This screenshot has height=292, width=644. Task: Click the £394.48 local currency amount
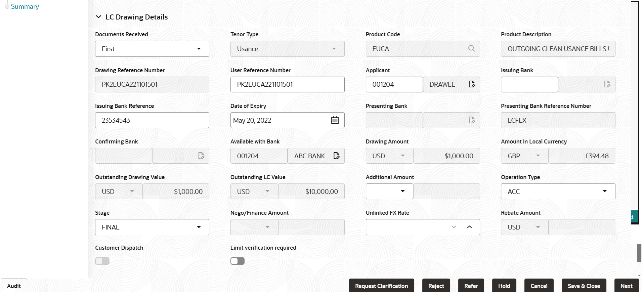(582, 156)
